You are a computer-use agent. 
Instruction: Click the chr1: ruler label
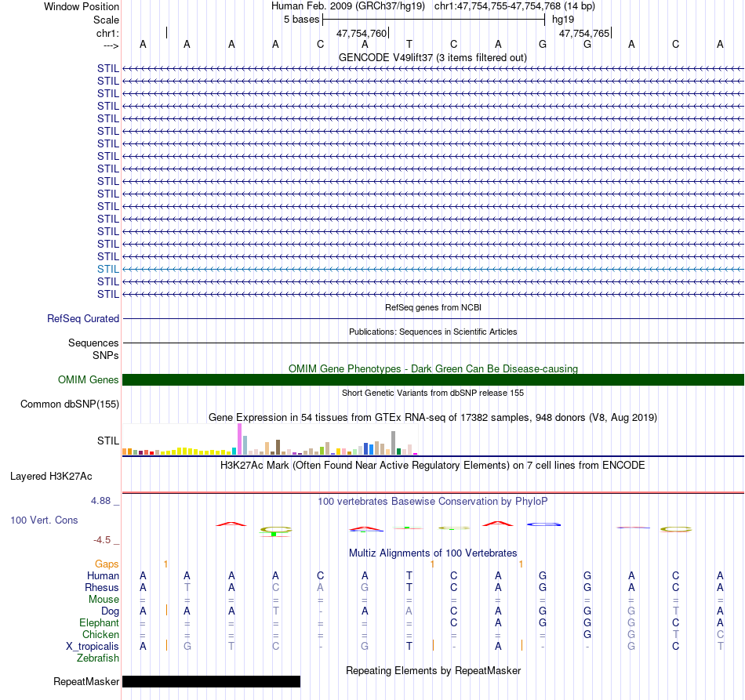coord(107,33)
